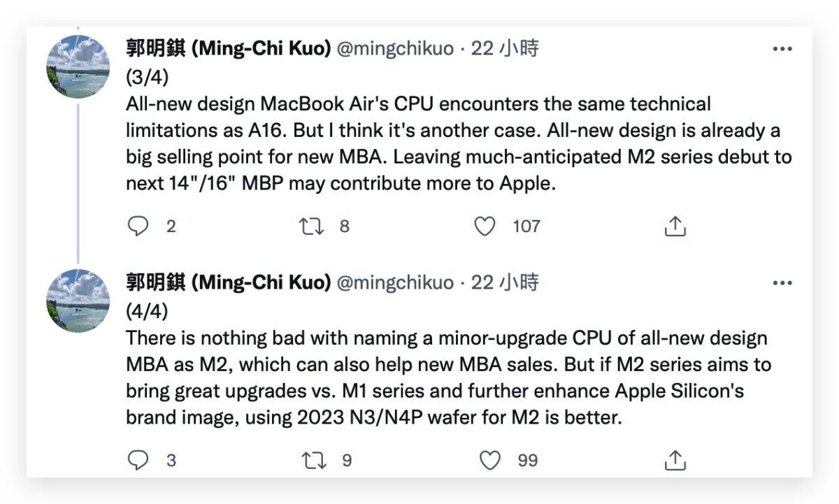839x504 pixels.
Task: Share the (3/4) tweet
Action: [675, 226]
